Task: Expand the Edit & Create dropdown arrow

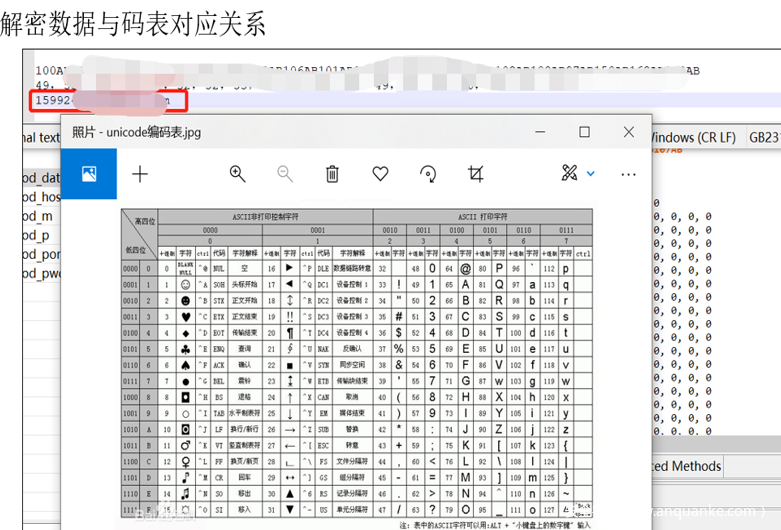Action: (x=591, y=174)
